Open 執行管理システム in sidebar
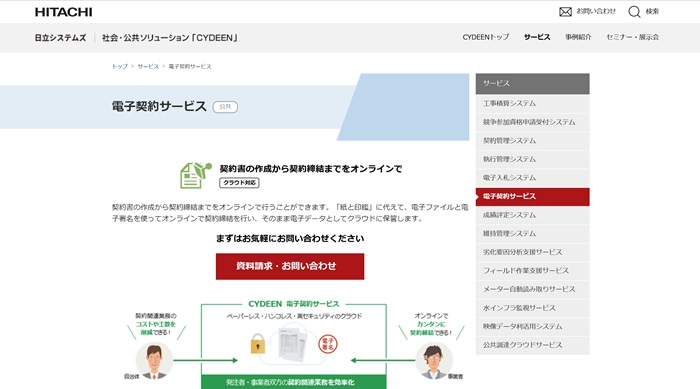700x389 pixels. 533,159
